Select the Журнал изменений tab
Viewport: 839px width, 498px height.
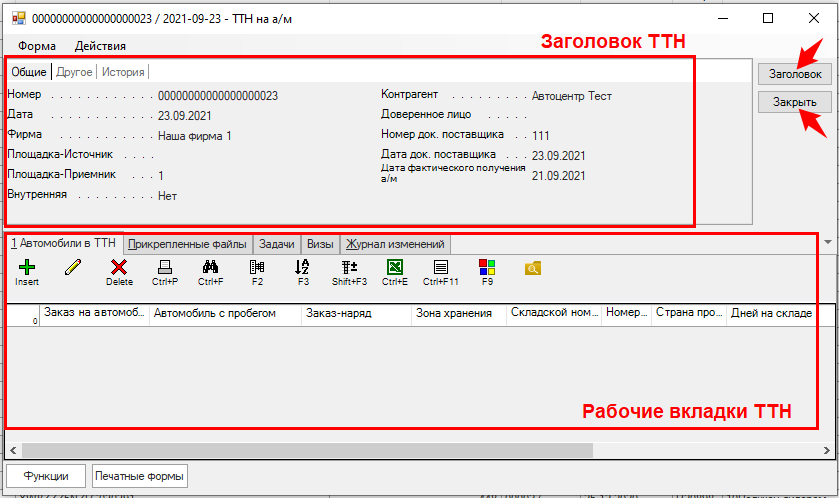pyautogui.click(x=395, y=243)
